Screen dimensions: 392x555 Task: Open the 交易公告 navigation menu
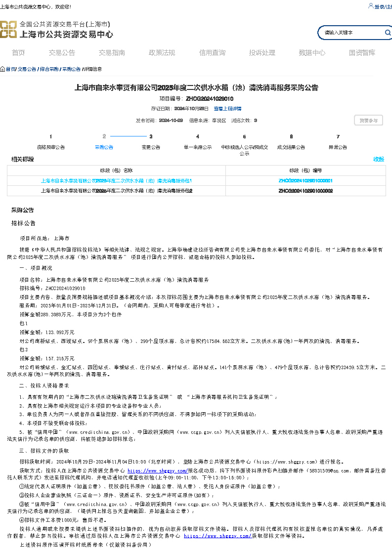point(62,53)
